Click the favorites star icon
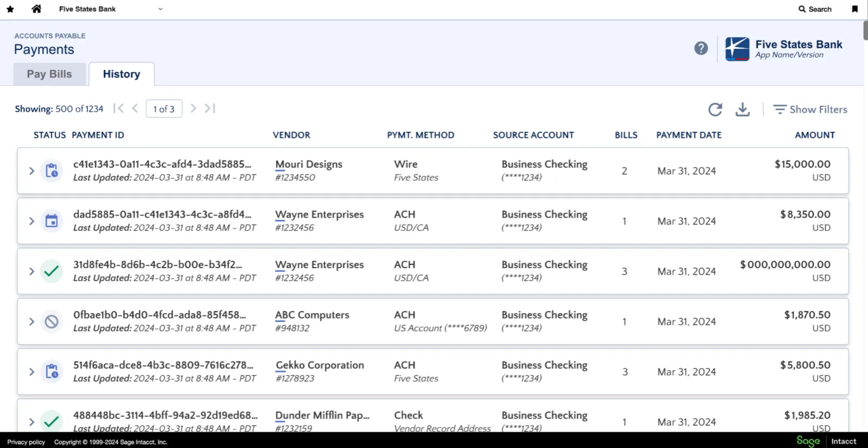Viewport: 868px width, 448px height. click(x=10, y=9)
